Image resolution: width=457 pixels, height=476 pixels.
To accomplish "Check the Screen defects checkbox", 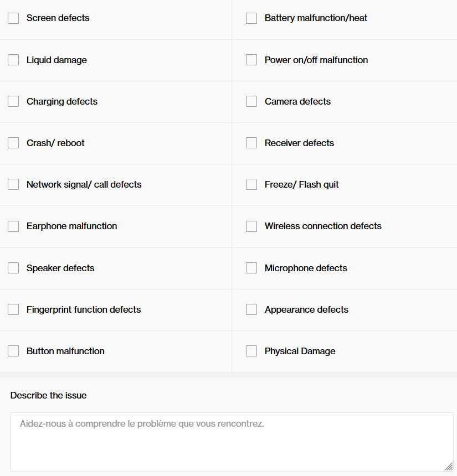I will pos(13,18).
